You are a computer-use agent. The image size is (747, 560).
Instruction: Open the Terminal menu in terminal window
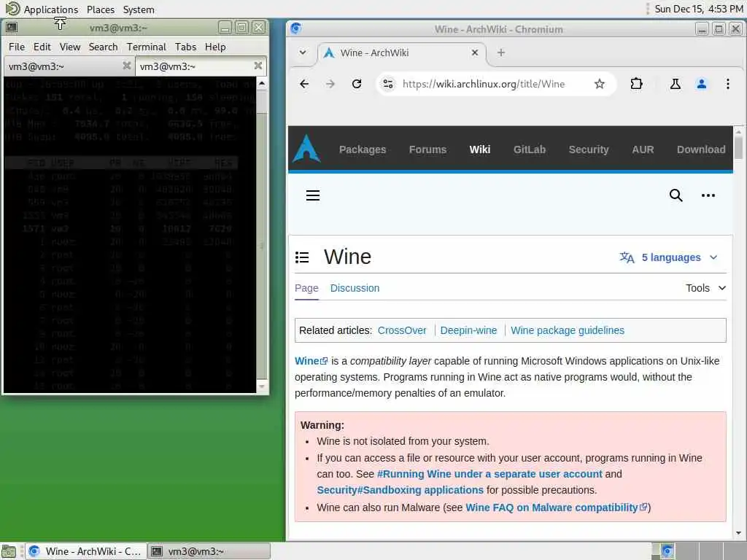click(146, 47)
